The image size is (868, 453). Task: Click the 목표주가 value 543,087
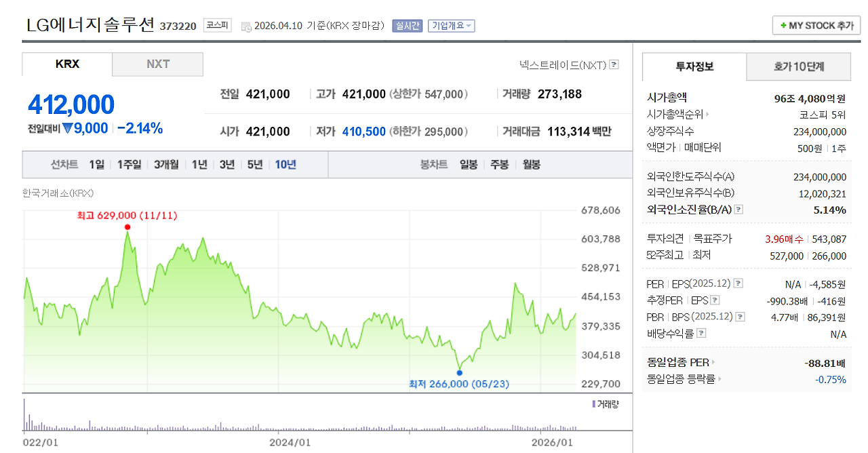coord(829,239)
